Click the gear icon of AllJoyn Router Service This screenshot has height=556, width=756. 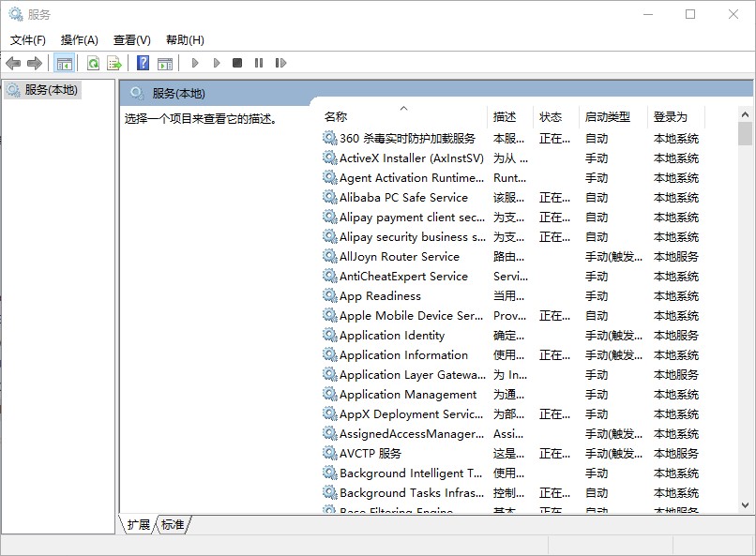pyautogui.click(x=330, y=256)
